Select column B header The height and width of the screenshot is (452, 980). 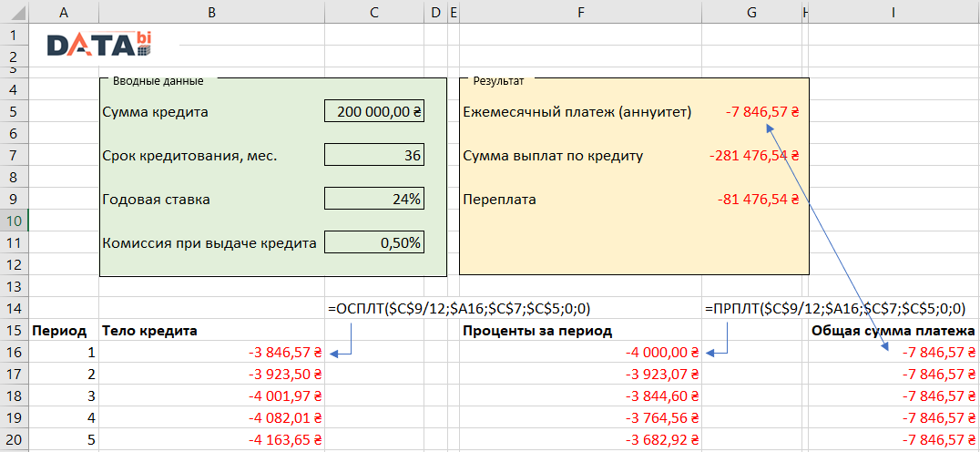(212, 12)
